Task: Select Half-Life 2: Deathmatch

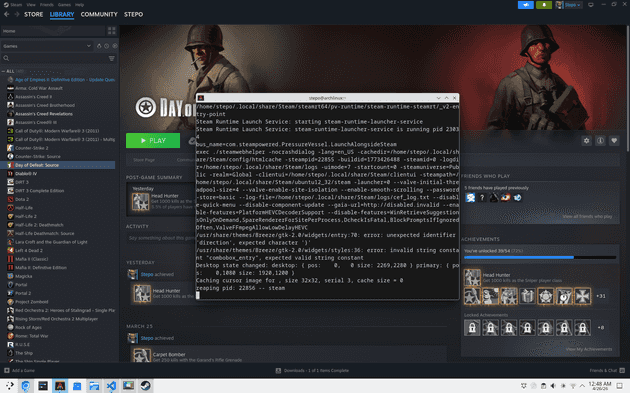Action: [61, 225]
